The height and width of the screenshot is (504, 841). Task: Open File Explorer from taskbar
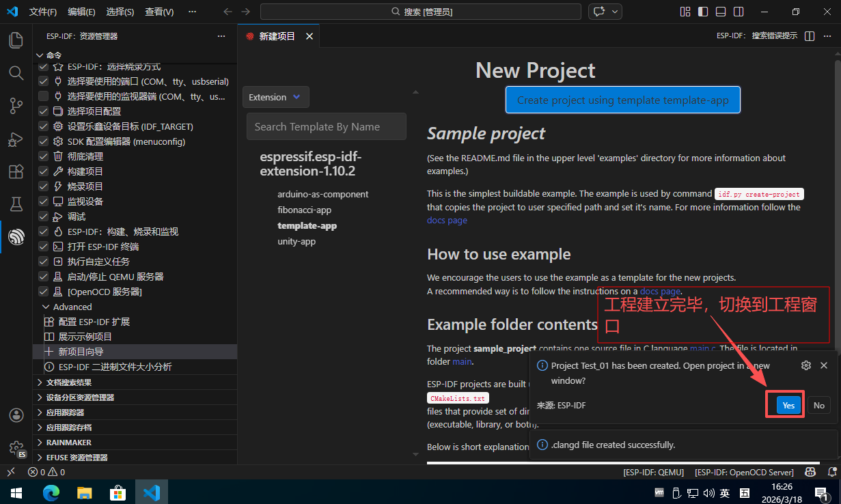[x=84, y=492]
